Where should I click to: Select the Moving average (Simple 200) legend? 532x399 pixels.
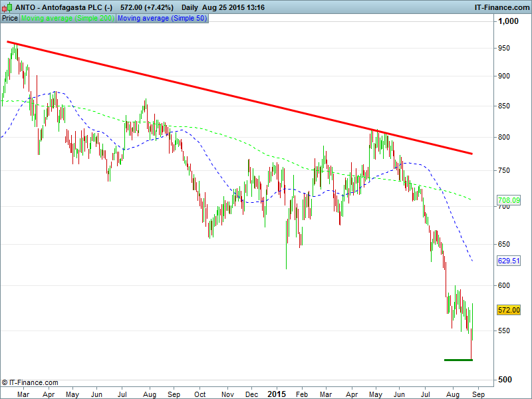tap(68, 19)
